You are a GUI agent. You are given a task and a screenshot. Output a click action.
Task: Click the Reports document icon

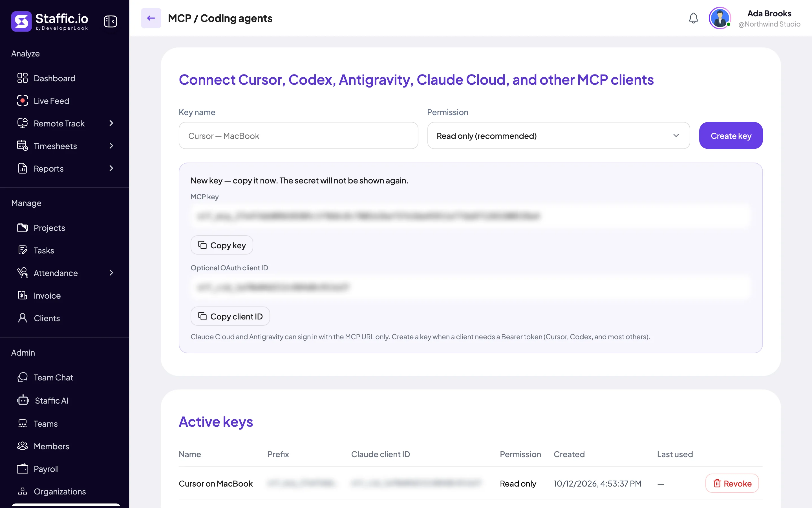click(23, 168)
